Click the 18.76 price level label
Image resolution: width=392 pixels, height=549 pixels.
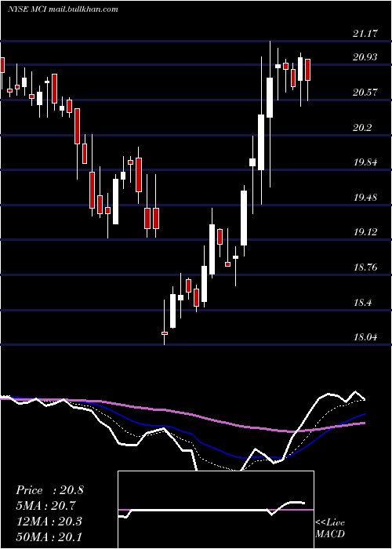pyautogui.click(x=365, y=267)
